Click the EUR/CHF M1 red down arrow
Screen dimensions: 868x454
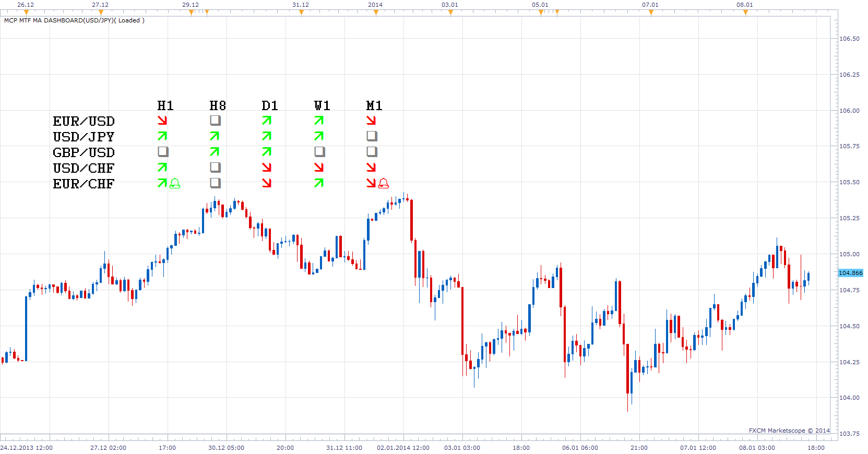tap(371, 183)
